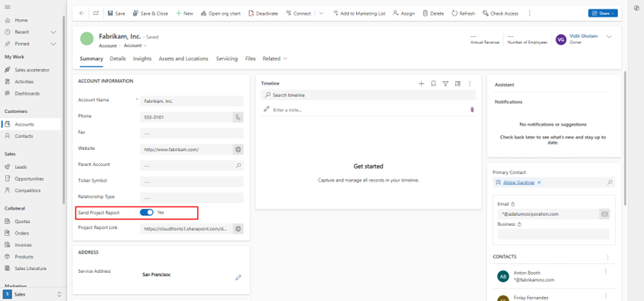Expand header details chevron near Owner

coord(609,36)
